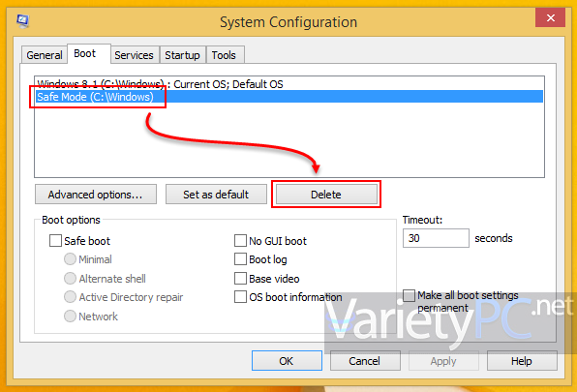The image size is (577, 392).
Task: Choose the Network radio option
Action: coord(70,316)
